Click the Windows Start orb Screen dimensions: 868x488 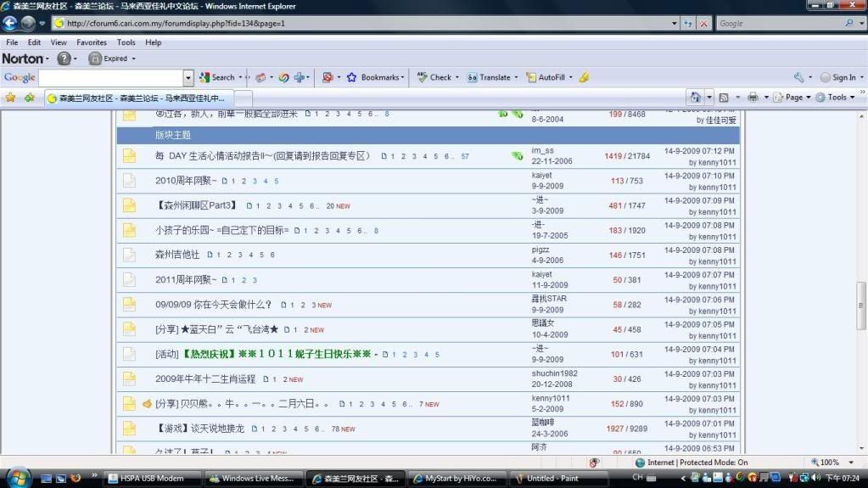coord(17,478)
